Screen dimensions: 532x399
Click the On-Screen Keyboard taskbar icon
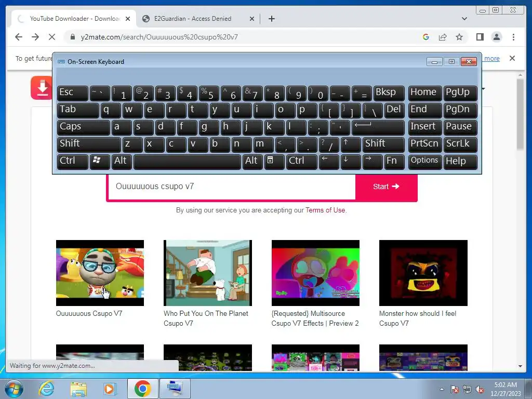pyautogui.click(x=175, y=389)
